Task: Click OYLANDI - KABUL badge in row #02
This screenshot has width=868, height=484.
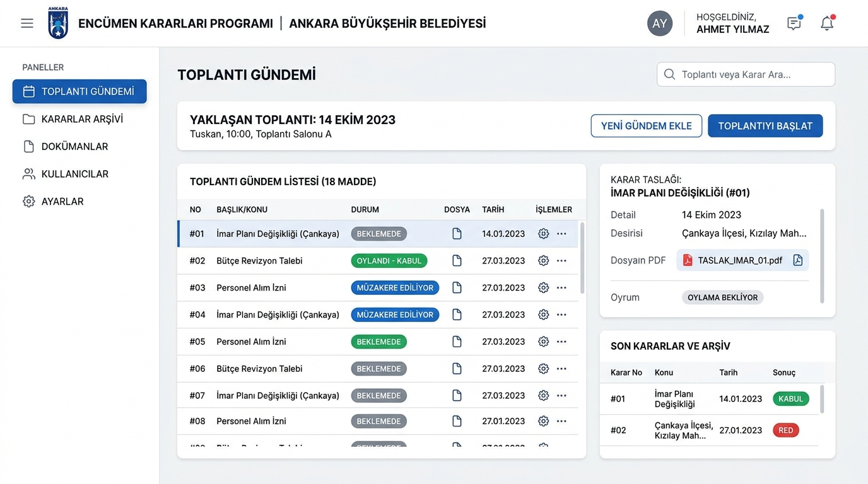Action: pos(389,261)
